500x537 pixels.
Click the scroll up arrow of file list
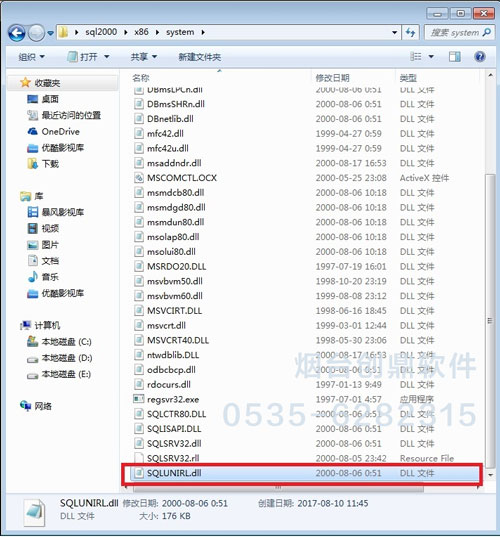tap(490, 75)
